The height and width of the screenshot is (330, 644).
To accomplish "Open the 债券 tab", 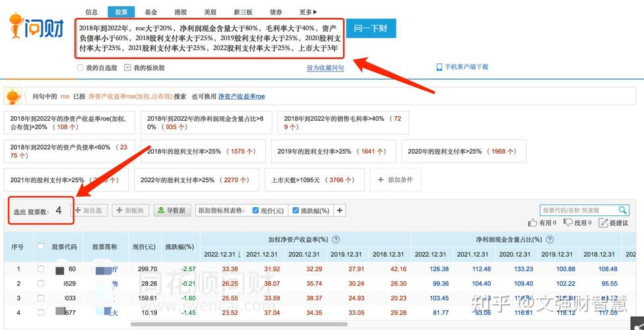I will pyautogui.click(x=276, y=12).
